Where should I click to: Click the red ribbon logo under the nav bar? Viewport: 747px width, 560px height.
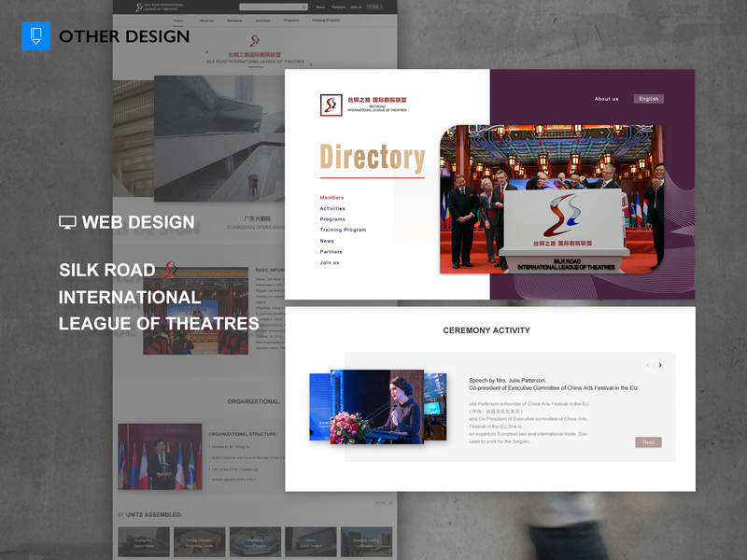pyautogui.click(x=255, y=40)
